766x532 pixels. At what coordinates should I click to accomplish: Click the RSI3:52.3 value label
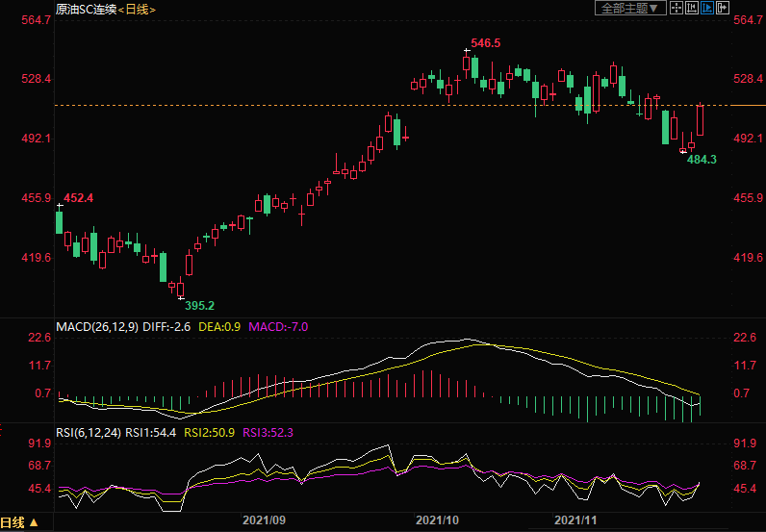point(267,433)
